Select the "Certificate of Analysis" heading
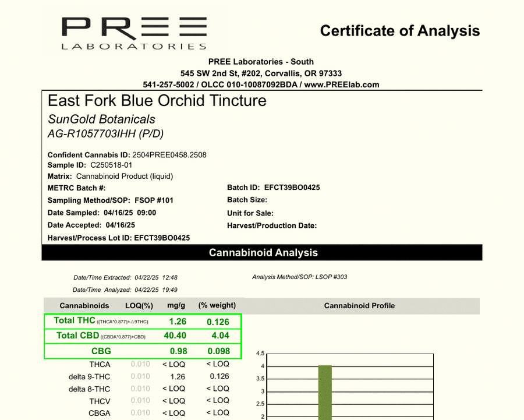 coord(400,31)
